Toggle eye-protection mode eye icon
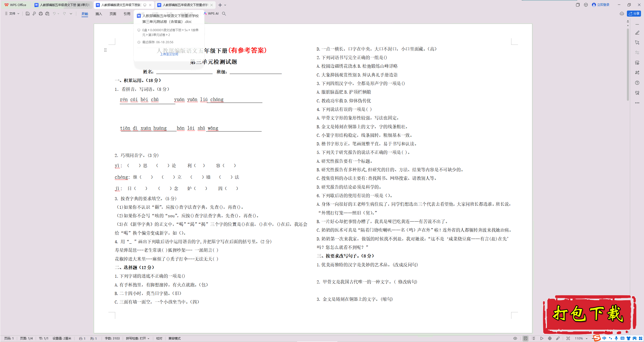Viewport: 644px width, 342px height. click(515, 338)
